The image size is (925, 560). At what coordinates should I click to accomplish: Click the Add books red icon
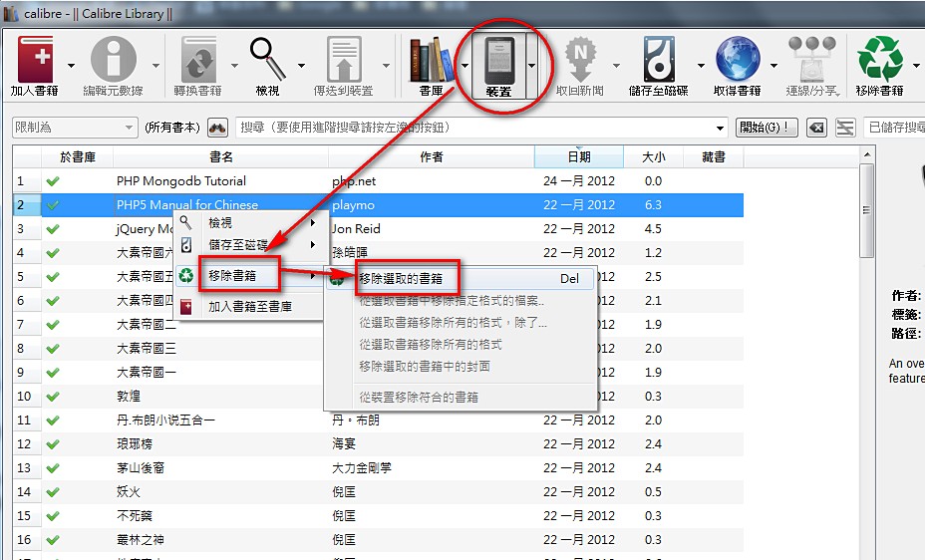tap(36, 60)
